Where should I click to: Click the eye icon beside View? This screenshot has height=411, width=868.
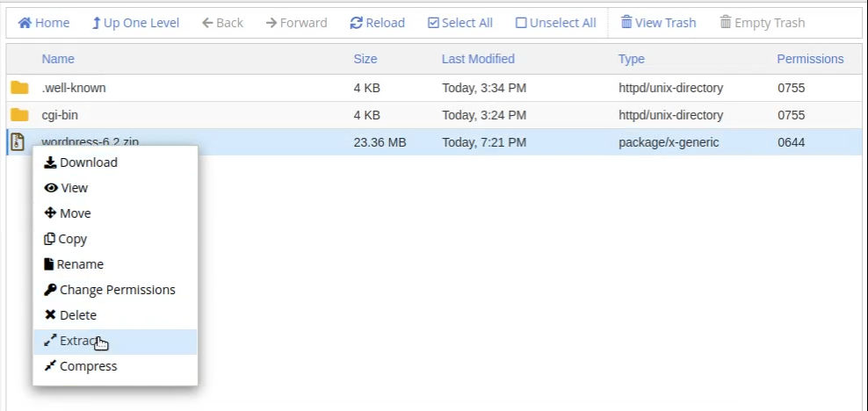(x=51, y=188)
